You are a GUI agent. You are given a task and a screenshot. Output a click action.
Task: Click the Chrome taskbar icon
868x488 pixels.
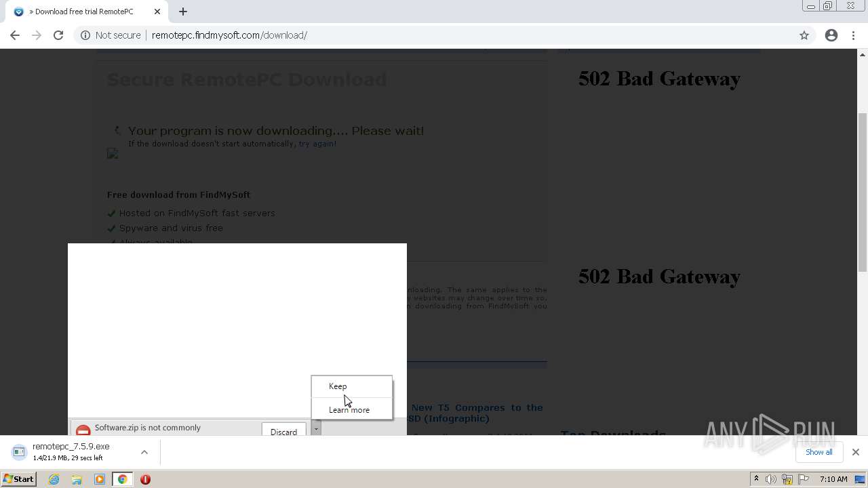click(x=123, y=479)
